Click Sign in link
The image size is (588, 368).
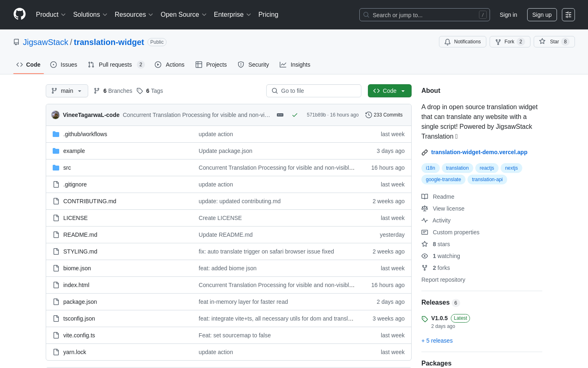click(508, 15)
